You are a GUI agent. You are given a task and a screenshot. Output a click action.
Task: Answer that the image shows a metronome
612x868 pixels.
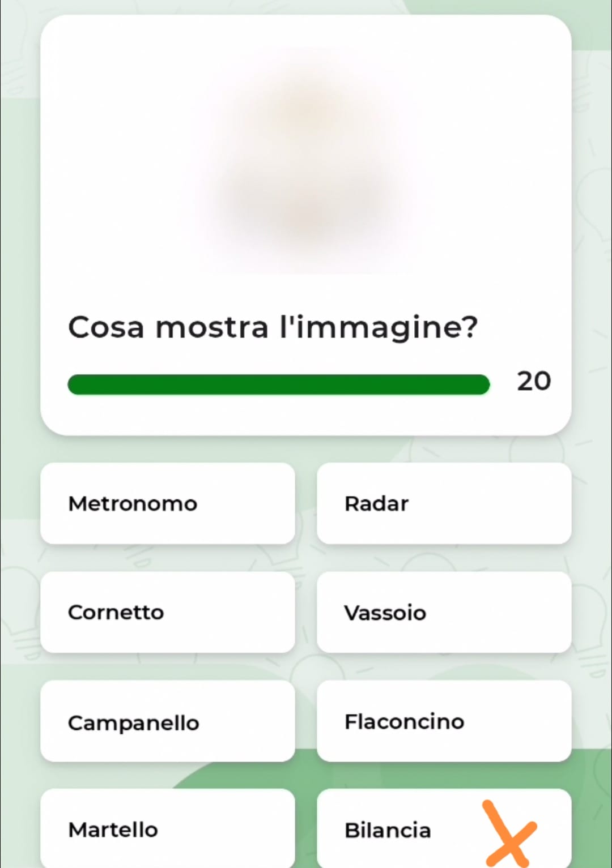[168, 503]
